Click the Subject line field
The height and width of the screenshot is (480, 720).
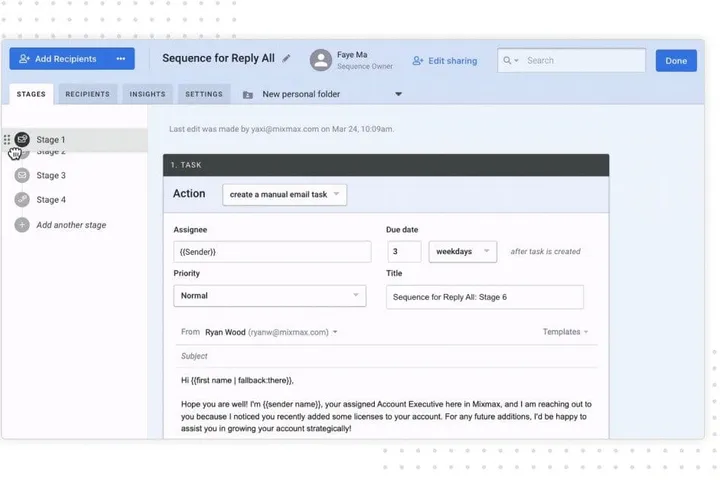click(387, 356)
